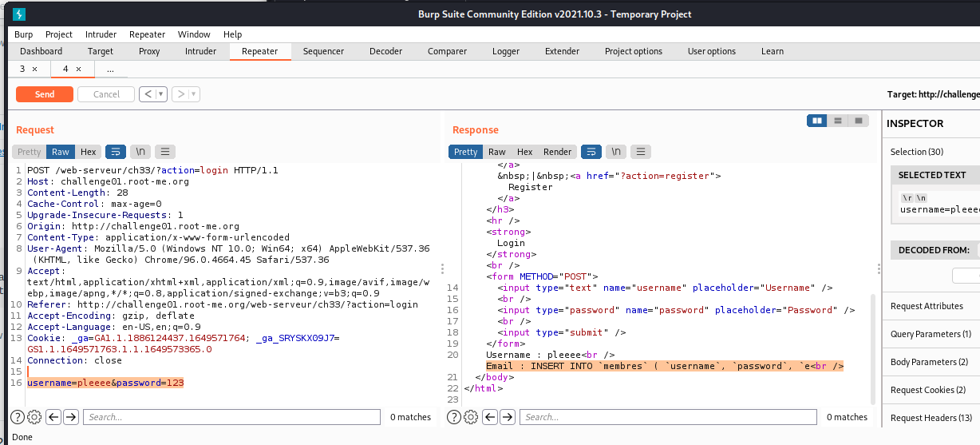Close Repeater tab 4
Viewport: 980px width, 445px height.
point(78,70)
